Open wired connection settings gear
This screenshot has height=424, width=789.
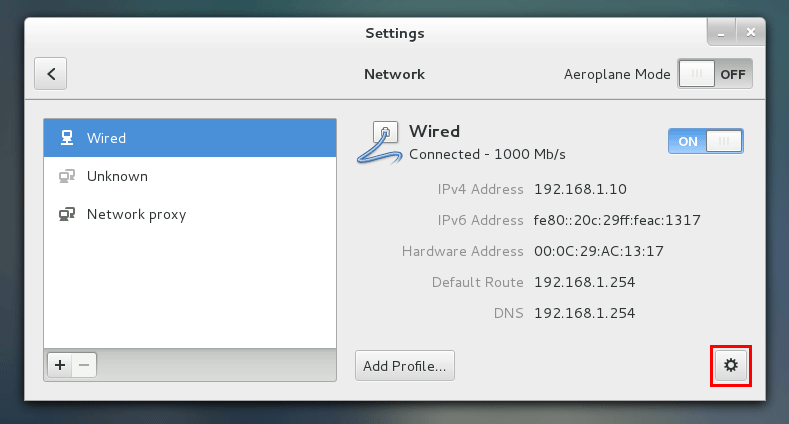tap(731, 365)
